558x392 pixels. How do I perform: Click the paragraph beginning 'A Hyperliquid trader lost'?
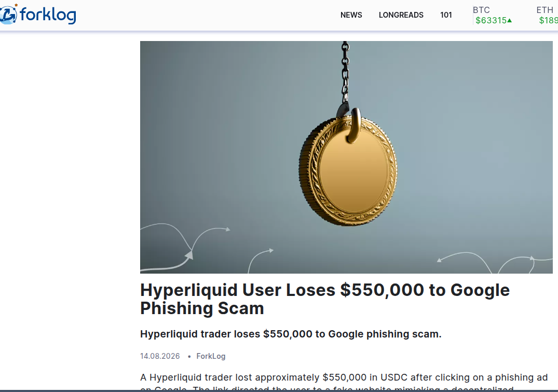point(344,382)
